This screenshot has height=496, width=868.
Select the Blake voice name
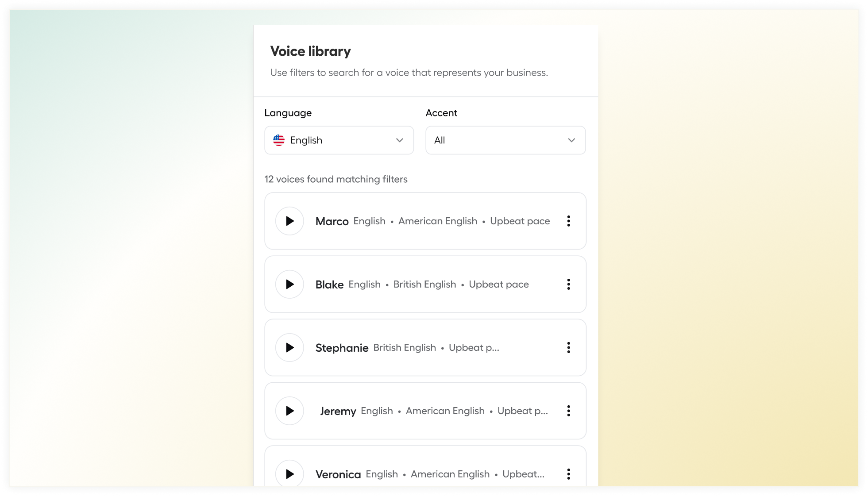pyautogui.click(x=329, y=285)
